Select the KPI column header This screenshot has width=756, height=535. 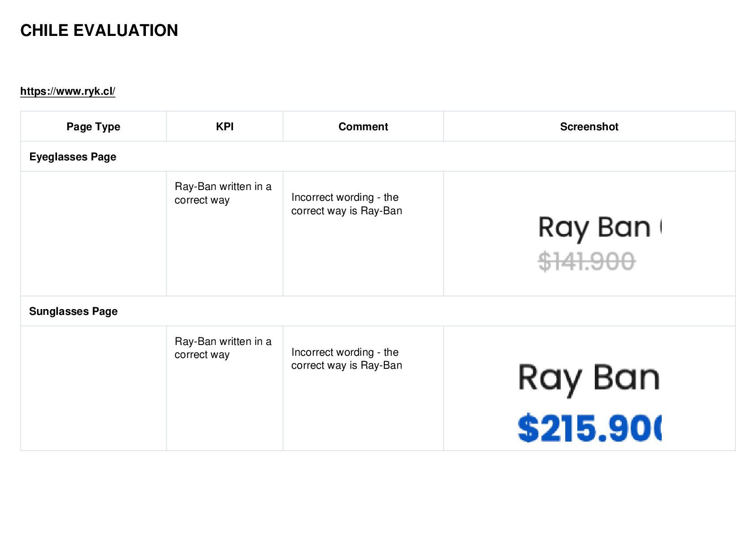(x=224, y=127)
